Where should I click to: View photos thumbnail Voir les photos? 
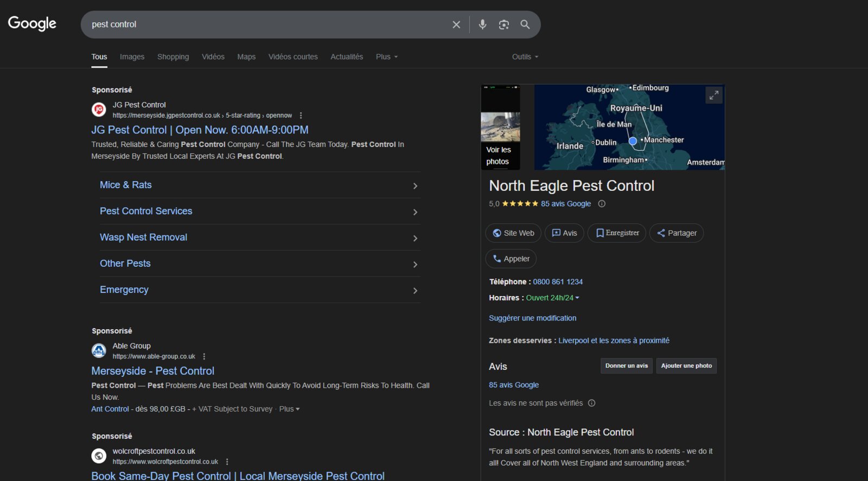[500, 127]
